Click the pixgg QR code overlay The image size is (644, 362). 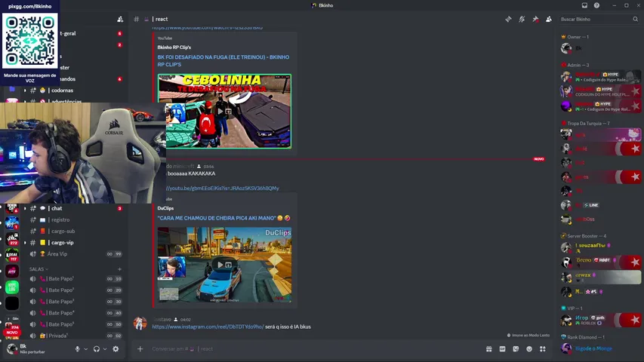click(30, 40)
